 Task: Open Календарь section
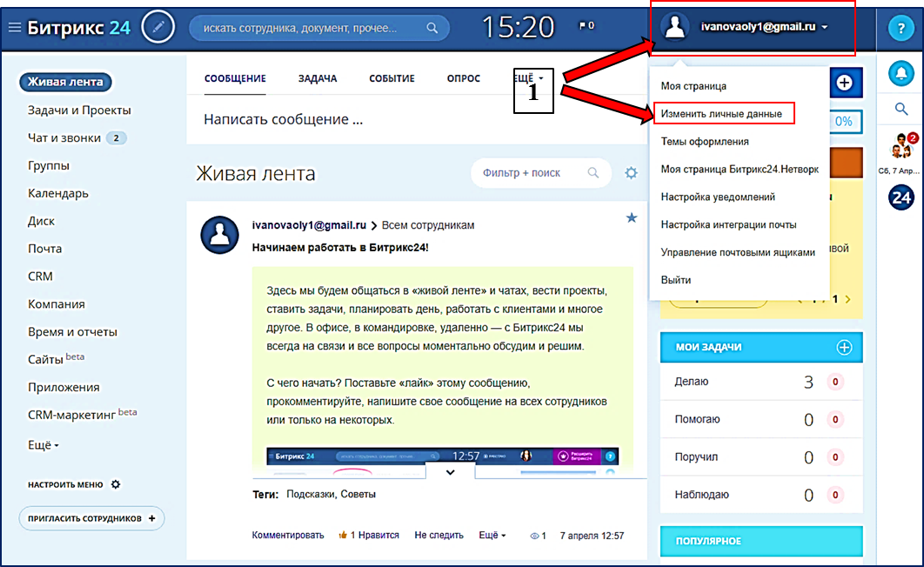[57, 193]
